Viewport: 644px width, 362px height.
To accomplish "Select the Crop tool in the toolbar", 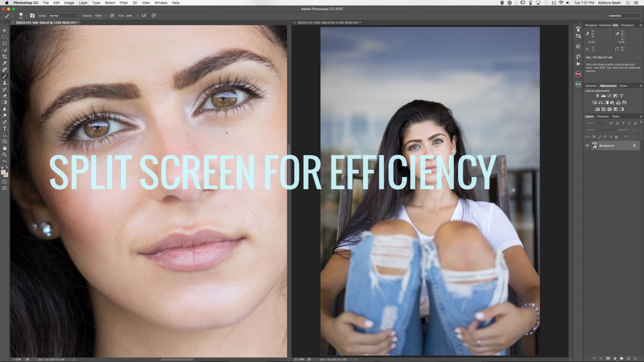I will pos(4,56).
